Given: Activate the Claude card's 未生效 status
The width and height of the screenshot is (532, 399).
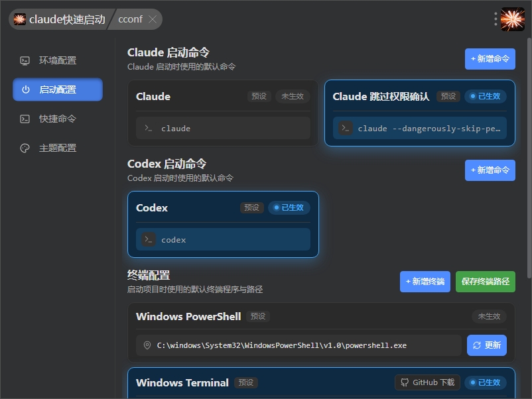Looking at the screenshot, I should (x=293, y=96).
